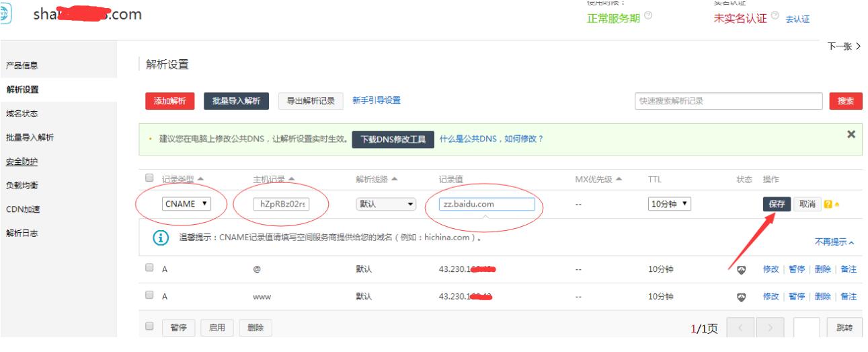Open the CNAME record type dropdown
This screenshot has width=868, height=352.
(186, 204)
